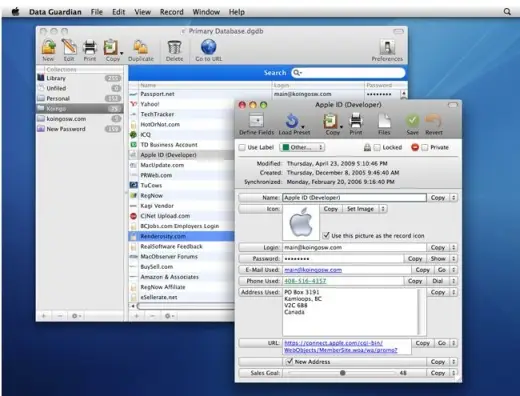Click the green Save checkmark icon
520x396 pixels.
[412, 121]
